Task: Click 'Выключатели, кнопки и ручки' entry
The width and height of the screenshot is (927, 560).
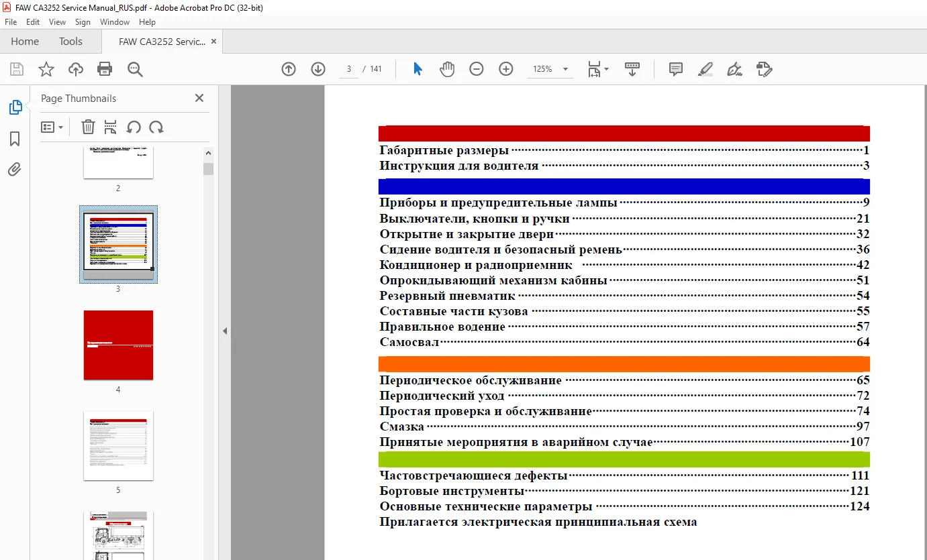Action: coord(475,219)
